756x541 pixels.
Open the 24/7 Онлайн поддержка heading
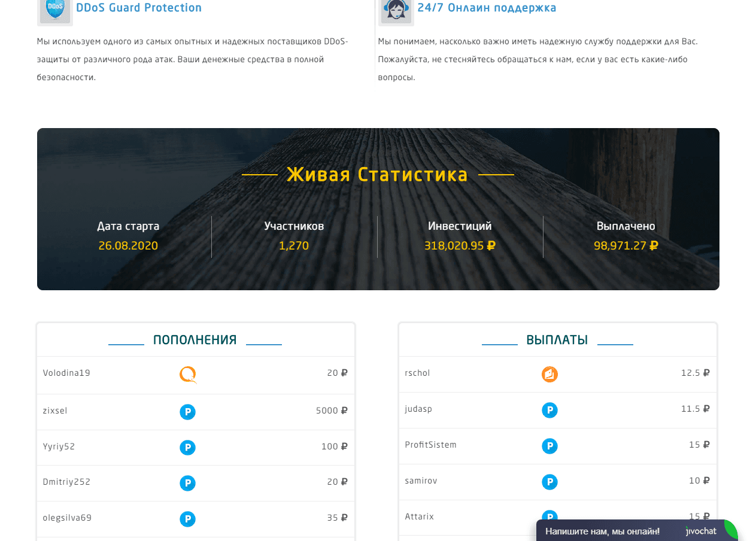click(x=487, y=8)
